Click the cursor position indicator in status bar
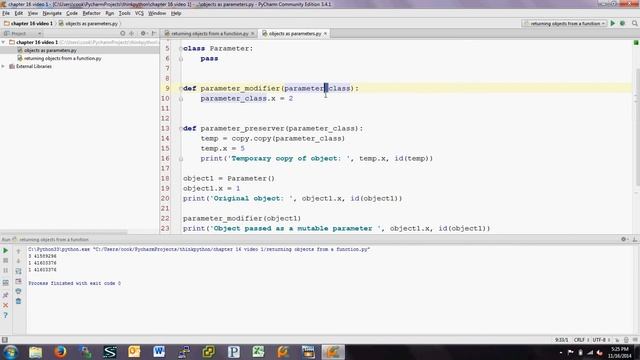The height and width of the screenshot is (360, 640). (x=562, y=340)
